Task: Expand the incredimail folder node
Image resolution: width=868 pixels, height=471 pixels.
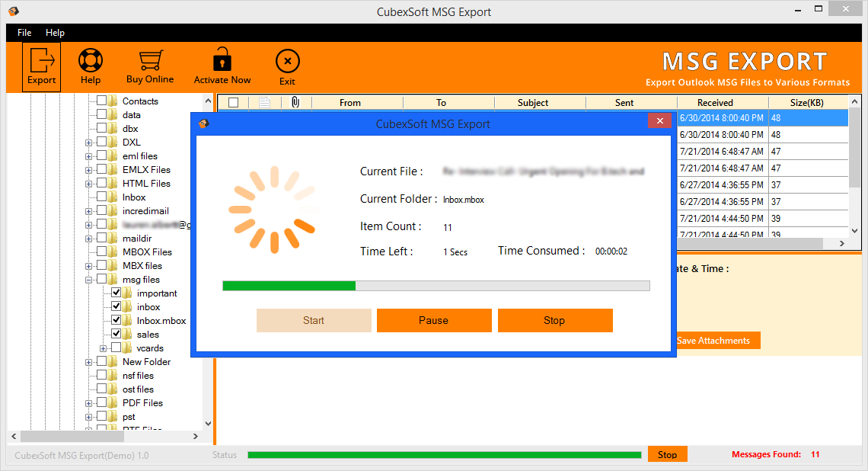Action: pyautogui.click(x=88, y=212)
